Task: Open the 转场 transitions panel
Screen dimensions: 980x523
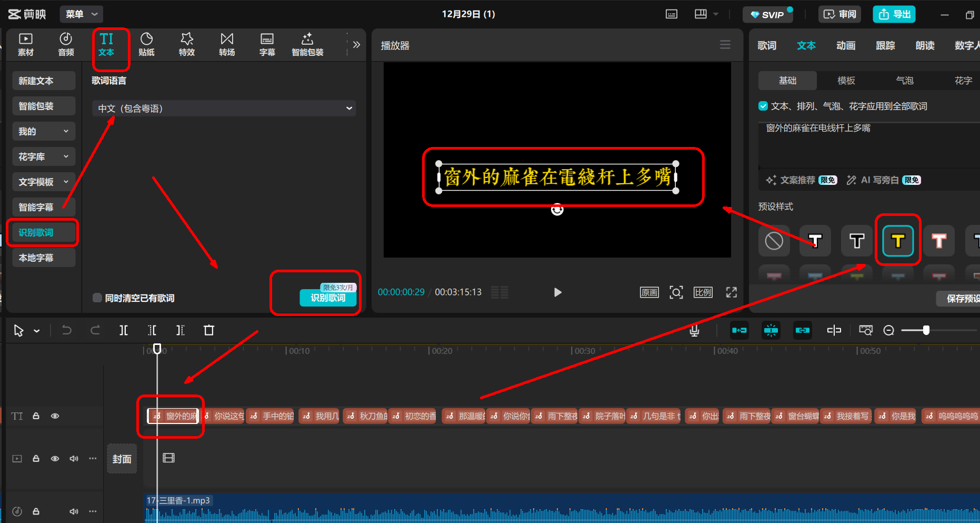Action: click(227, 44)
